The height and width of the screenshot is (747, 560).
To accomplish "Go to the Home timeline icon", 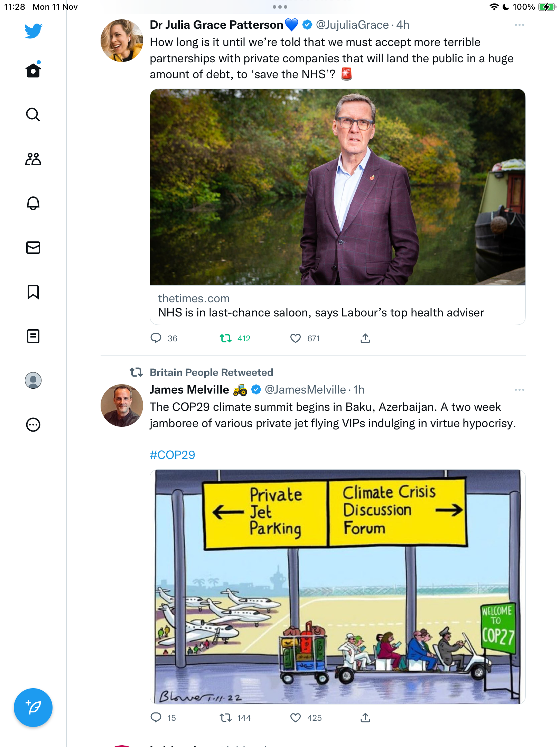I will (x=33, y=70).
